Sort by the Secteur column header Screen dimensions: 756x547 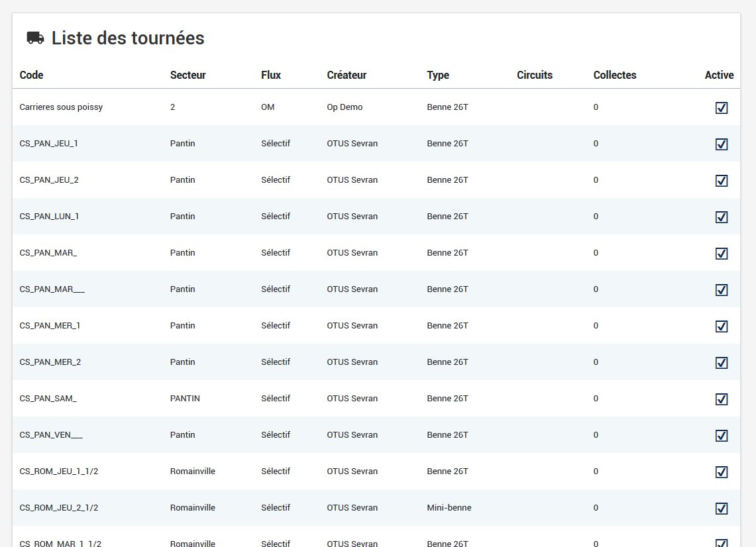(x=188, y=75)
